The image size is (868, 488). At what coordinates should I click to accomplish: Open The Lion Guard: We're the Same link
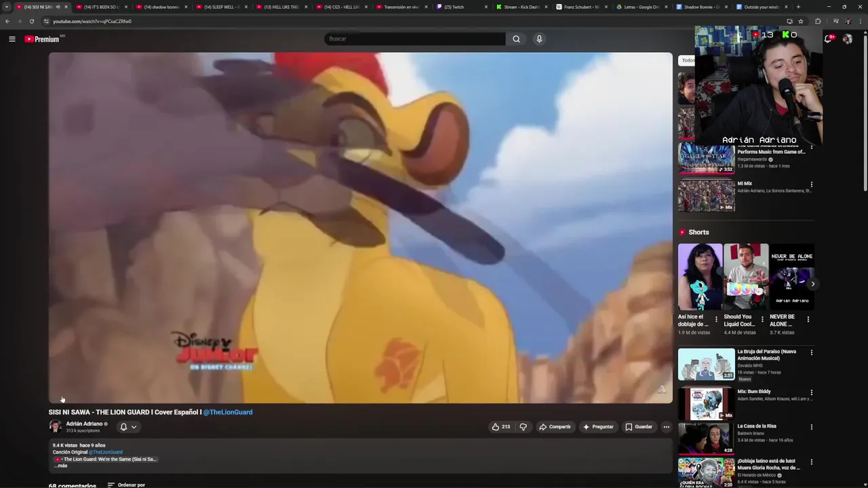click(x=105, y=459)
